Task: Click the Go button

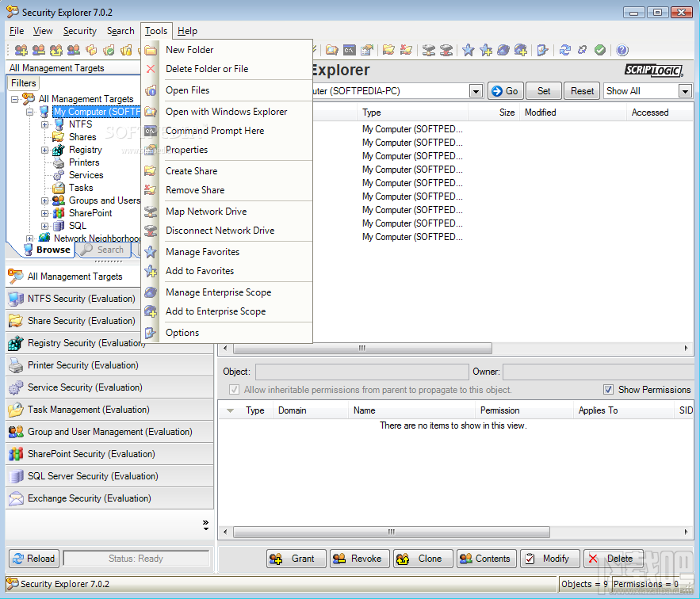Action: tap(506, 91)
